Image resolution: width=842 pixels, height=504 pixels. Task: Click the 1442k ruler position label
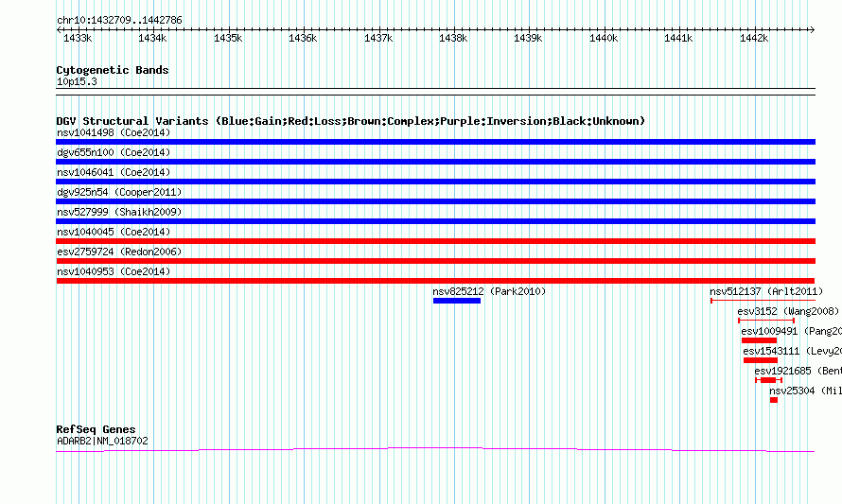coord(754,38)
